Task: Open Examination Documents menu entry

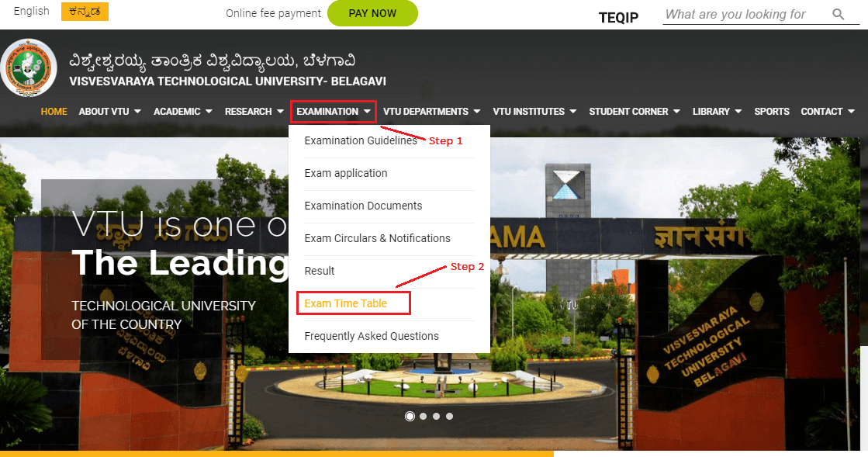Action: (x=363, y=206)
